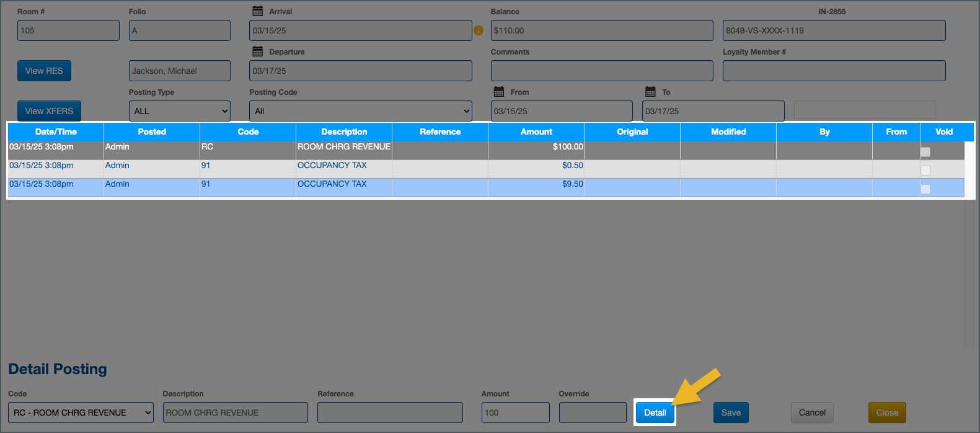980x433 pixels.
Task: Open the From date calendar icon
Action: click(499, 92)
